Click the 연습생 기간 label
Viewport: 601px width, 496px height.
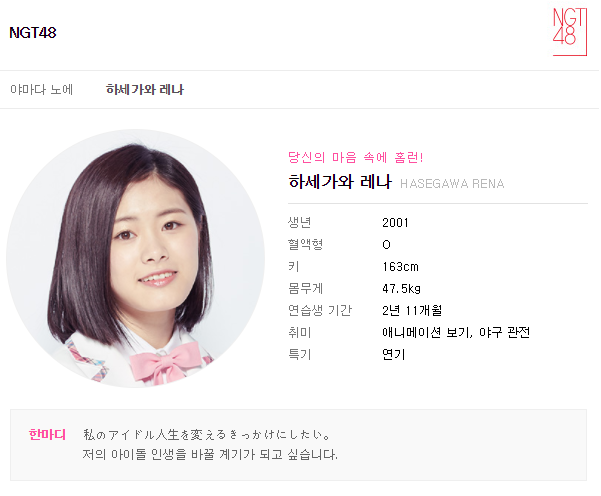click(x=320, y=310)
